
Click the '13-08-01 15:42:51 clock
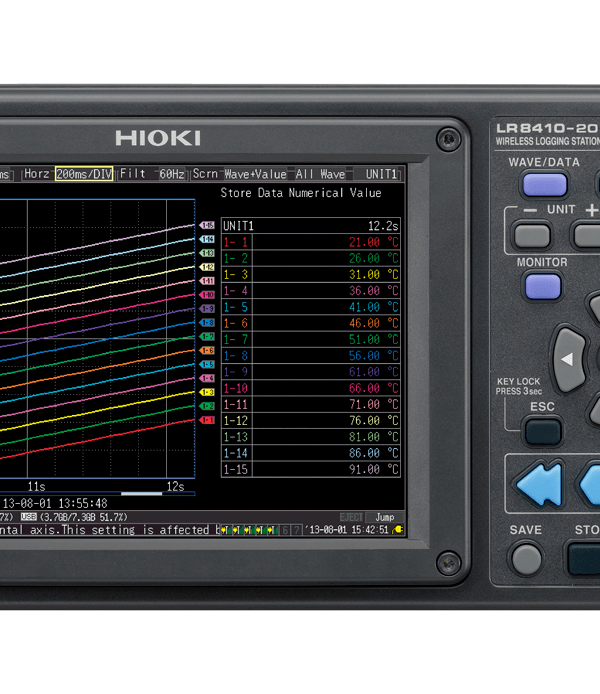(346, 529)
